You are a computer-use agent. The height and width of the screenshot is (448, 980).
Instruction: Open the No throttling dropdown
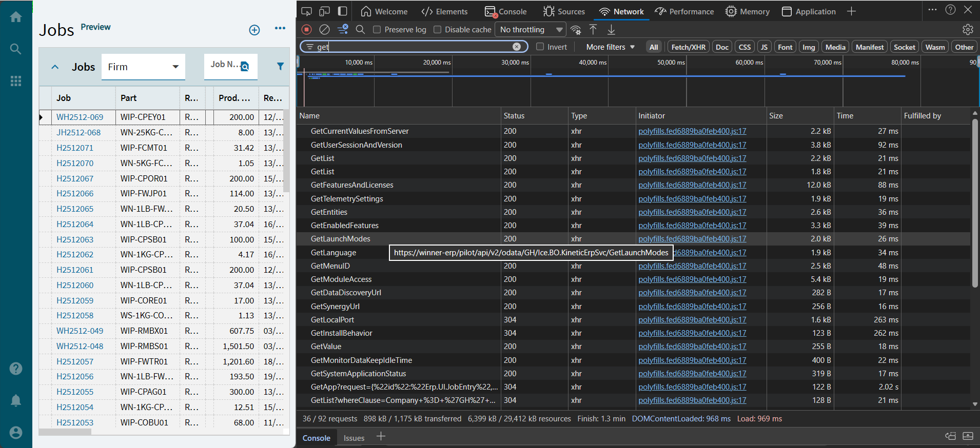pos(531,30)
